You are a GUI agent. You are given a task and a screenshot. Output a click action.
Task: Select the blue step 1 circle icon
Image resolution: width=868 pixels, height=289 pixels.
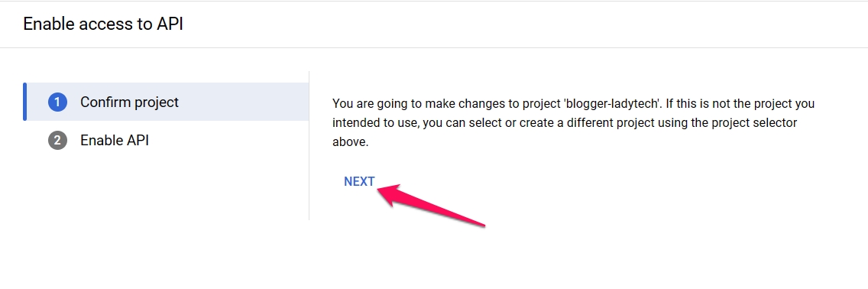[x=57, y=102]
